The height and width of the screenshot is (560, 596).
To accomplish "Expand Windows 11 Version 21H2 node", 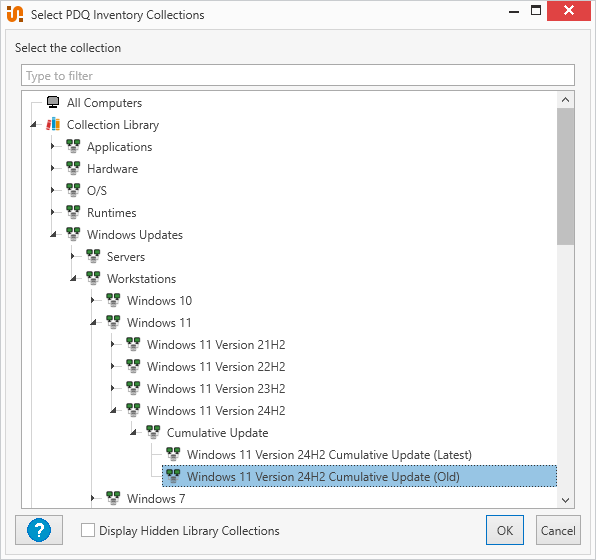I will tap(113, 344).
